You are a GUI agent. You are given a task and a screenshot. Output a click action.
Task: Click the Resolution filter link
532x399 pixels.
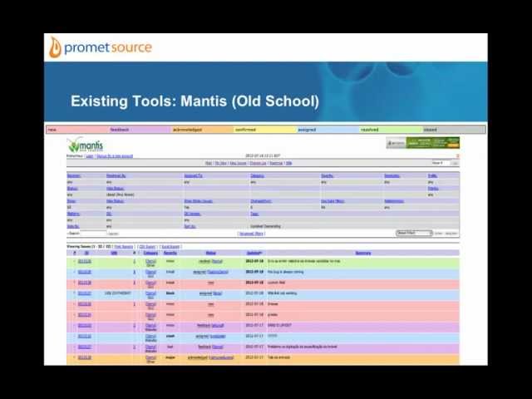[x=392, y=175]
